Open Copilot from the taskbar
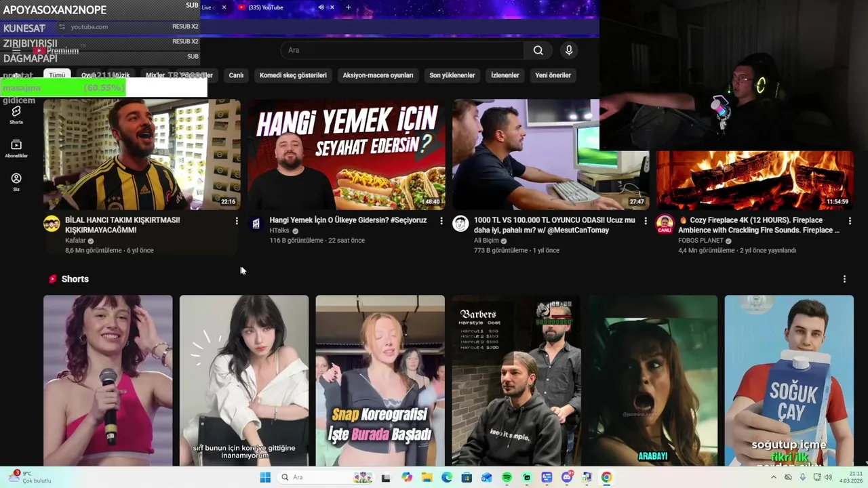This screenshot has width=868, height=488. pyautogui.click(x=407, y=477)
